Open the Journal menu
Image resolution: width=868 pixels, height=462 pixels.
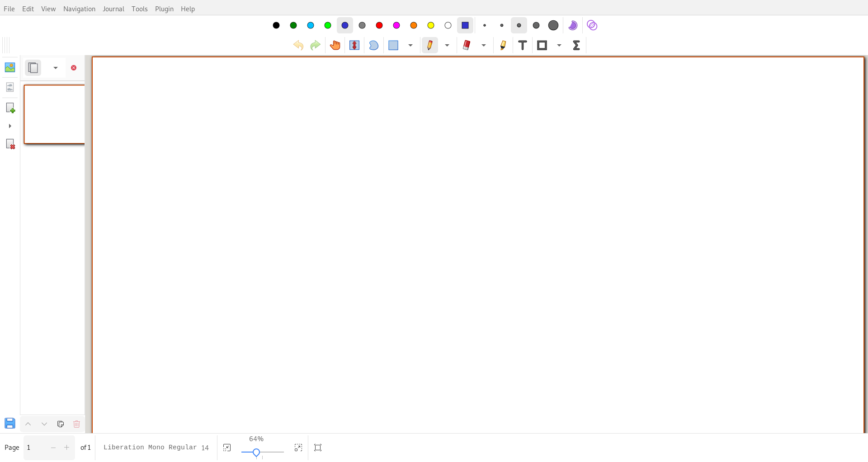coord(113,9)
